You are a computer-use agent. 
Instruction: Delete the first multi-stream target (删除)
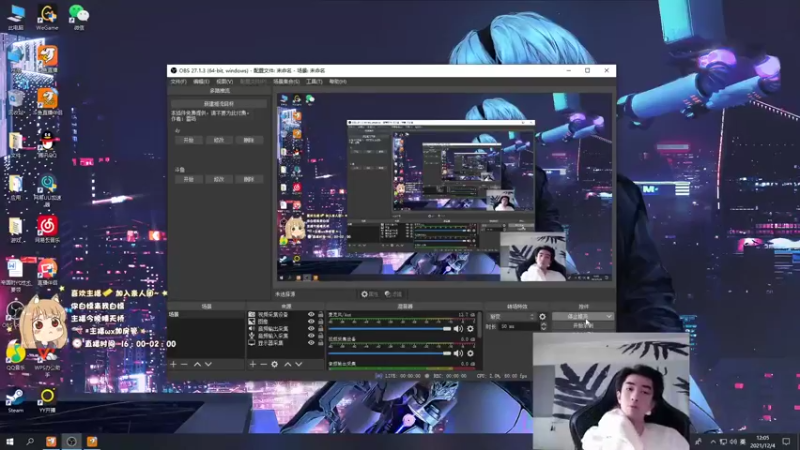(x=248, y=140)
